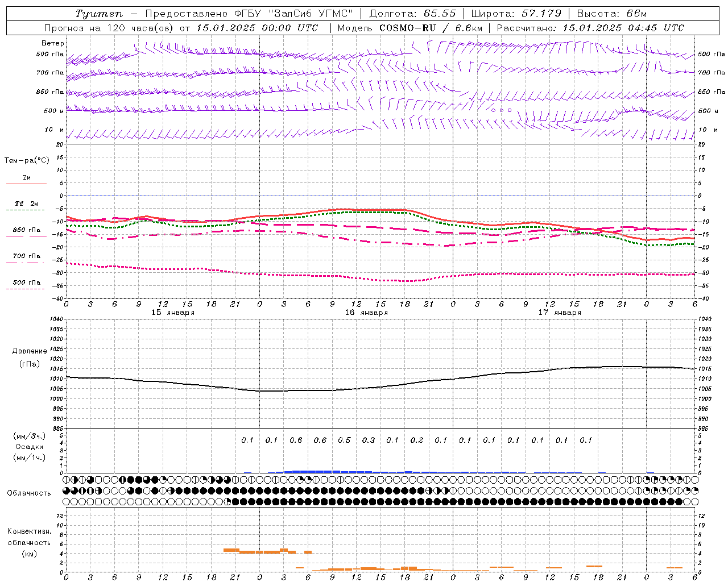
Task: Click the dotted line sample under 500 гПа legend
Action: pos(25,289)
